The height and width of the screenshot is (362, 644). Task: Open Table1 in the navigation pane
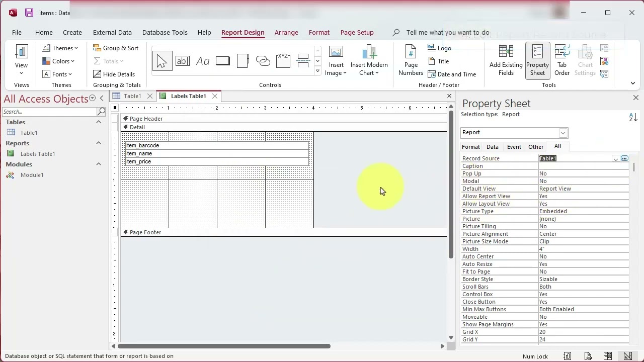pyautogui.click(x=29, y=133)
